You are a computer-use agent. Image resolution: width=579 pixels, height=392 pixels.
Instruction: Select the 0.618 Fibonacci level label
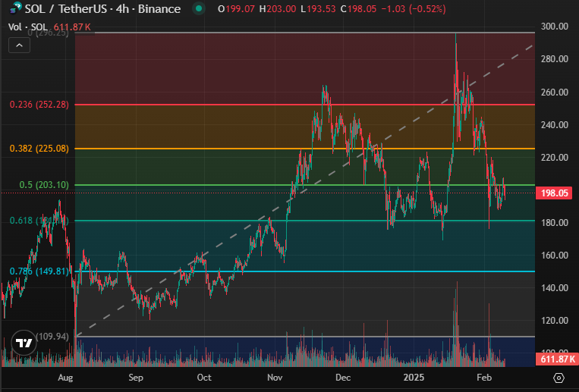(39, 221)
